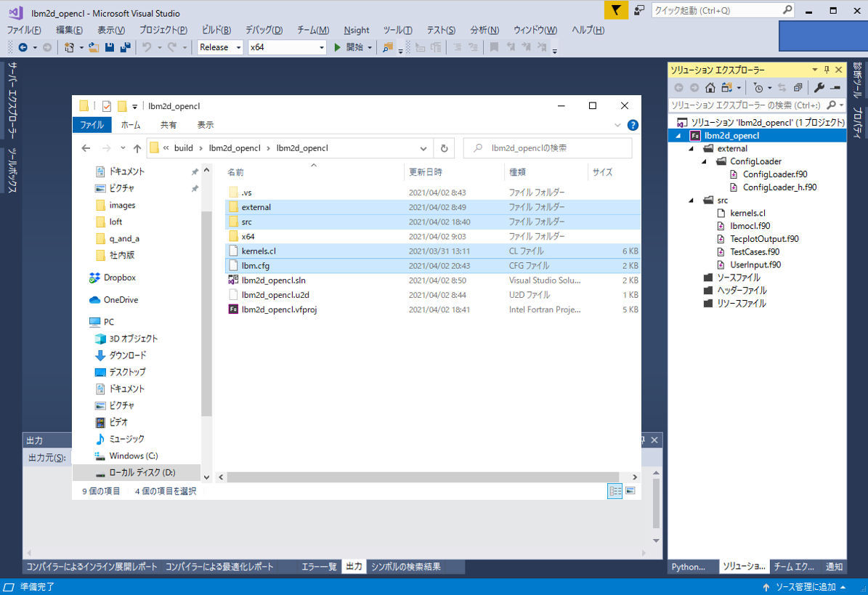The height and width of the screenshot is (595, 868).
Task: Click the green Start debugging arrow
Action: (338, 47)
